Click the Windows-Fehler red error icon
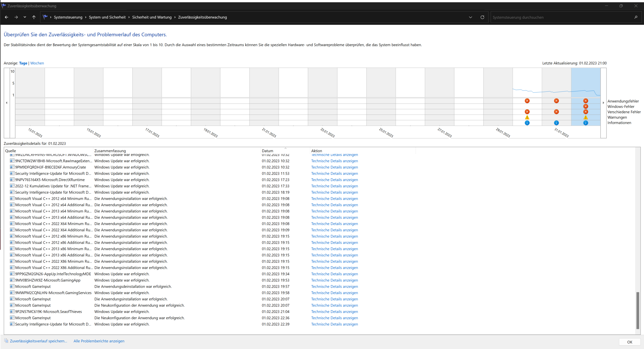The height and width of the screenshot is (349, 644). [x=585, y=106]
